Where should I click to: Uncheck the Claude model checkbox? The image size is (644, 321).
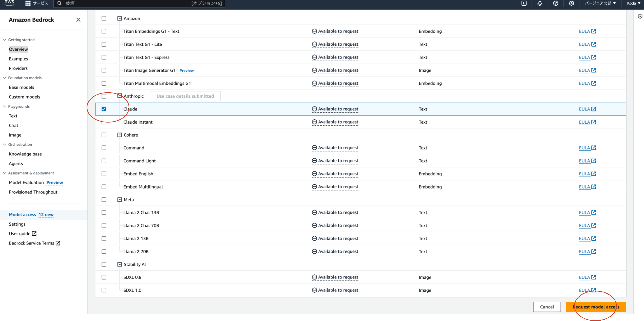point(104,109)
